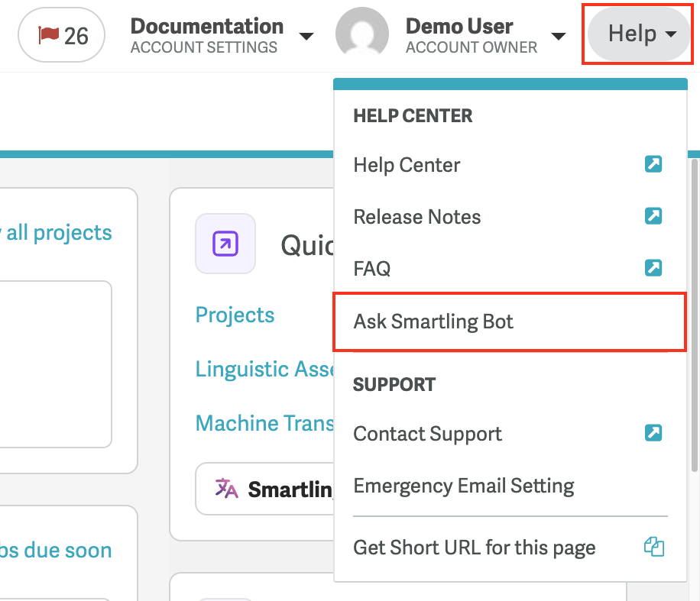
Task: Click the red flag notifications icon
Action: click(49, 35)
